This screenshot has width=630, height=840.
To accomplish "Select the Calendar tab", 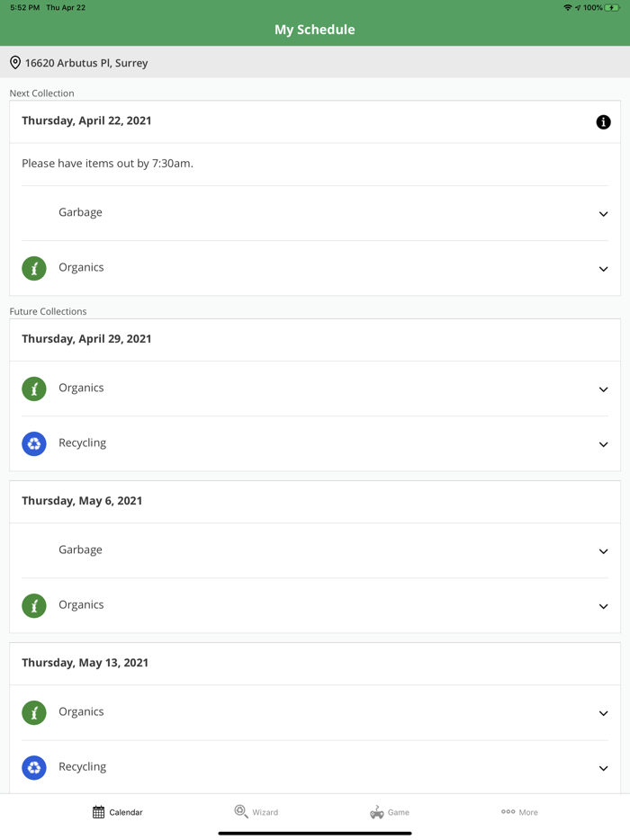I will (x=118, y=812).
